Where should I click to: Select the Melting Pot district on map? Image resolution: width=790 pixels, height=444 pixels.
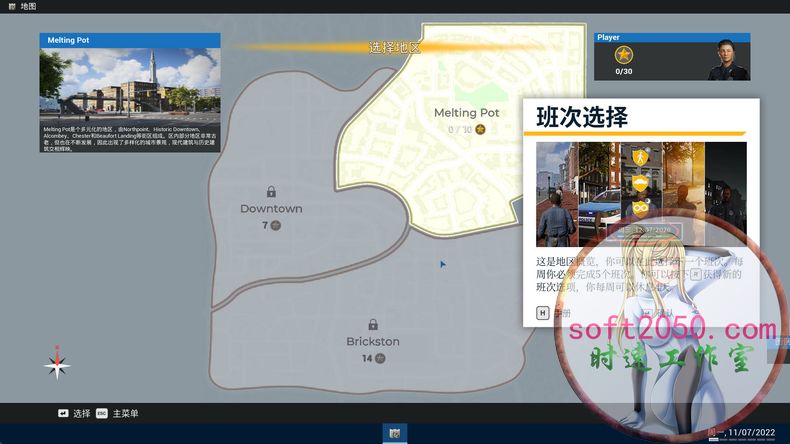(x=440, y=150)
